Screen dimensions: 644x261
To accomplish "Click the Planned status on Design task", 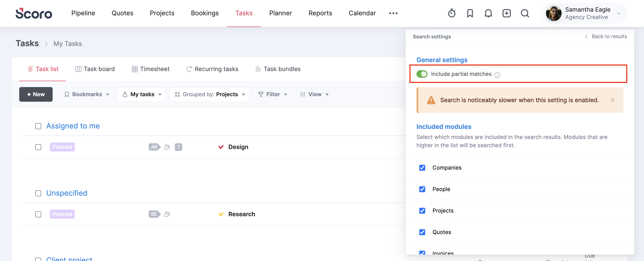I will tap(62, 147).
